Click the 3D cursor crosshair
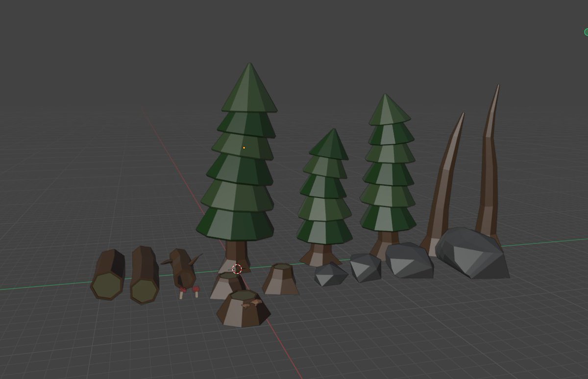Viewport: 588px width, 379px height. coord(237,268)
